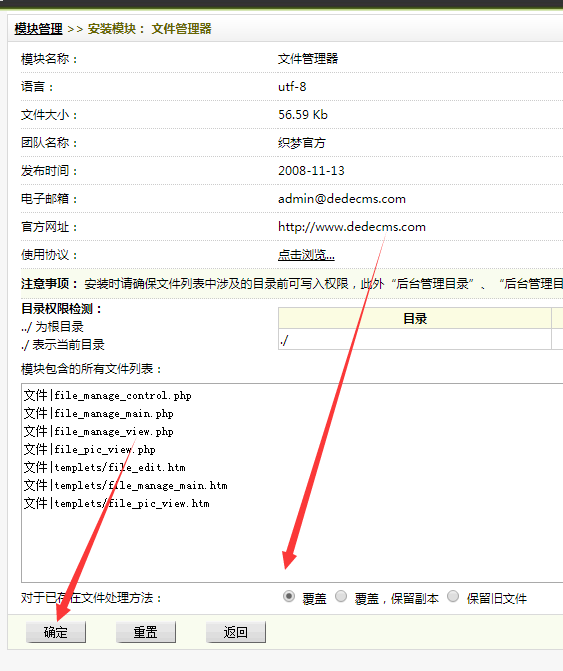The image size is (563, 671).
Task: Click the 目录 table column header
Action: click(415, 318)
